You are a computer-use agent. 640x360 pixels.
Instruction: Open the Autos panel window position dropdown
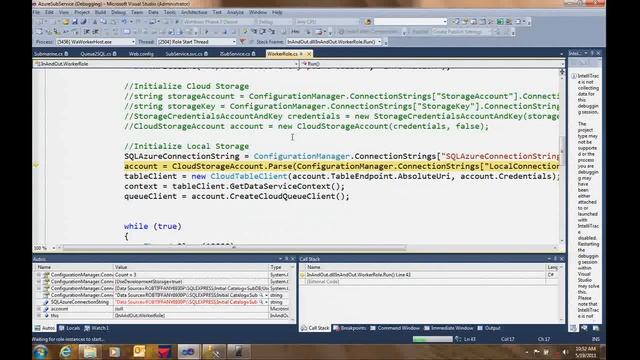coord(280,259)
